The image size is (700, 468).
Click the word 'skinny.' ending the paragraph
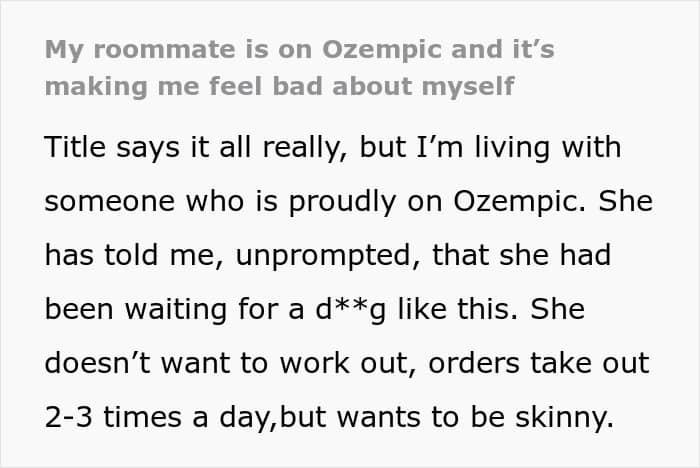pyautogui.click(x=565, y=418)
